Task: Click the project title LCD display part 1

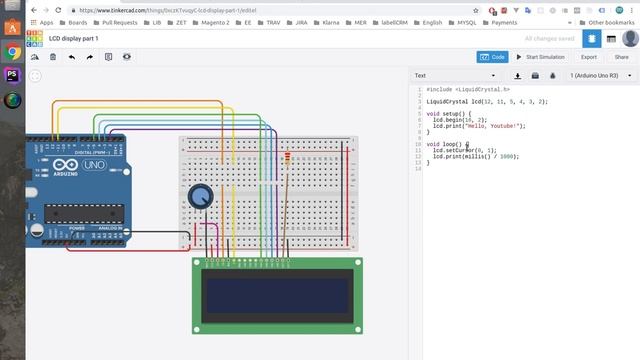Action: 73,38
